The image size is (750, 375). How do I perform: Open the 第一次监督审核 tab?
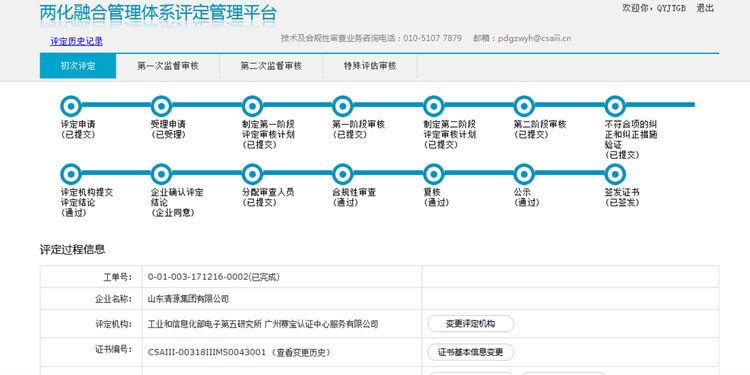(x=168, y=66)
